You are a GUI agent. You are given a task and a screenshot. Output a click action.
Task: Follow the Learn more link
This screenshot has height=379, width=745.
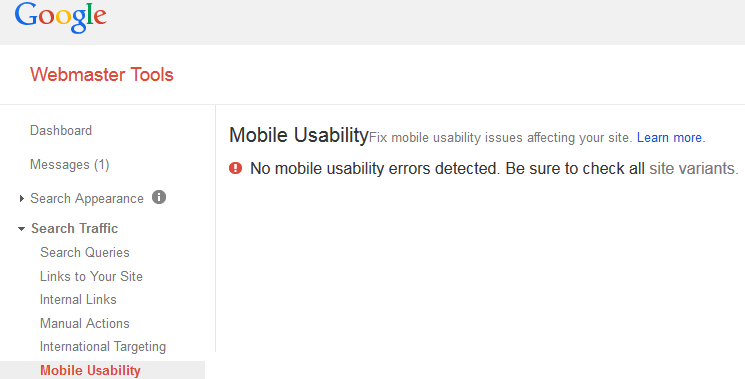click(671, 138)
